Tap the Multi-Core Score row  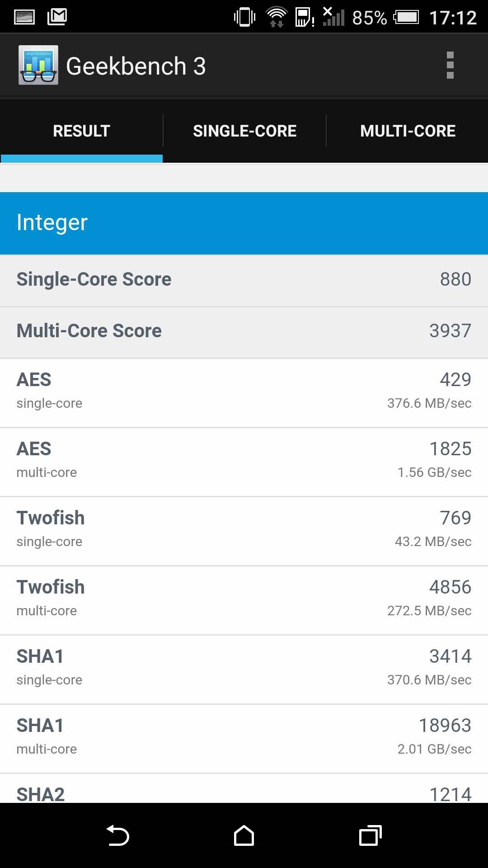(244, 331)
